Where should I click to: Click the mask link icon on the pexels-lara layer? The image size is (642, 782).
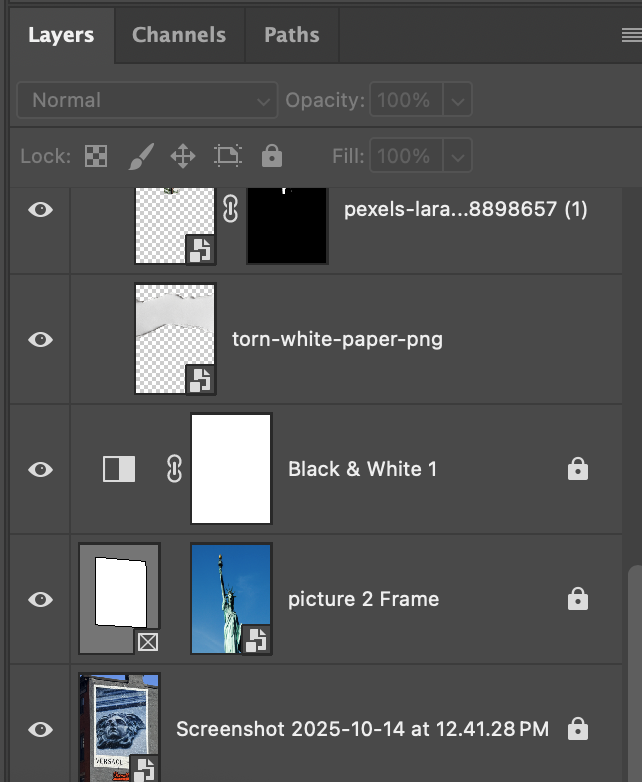230,209
